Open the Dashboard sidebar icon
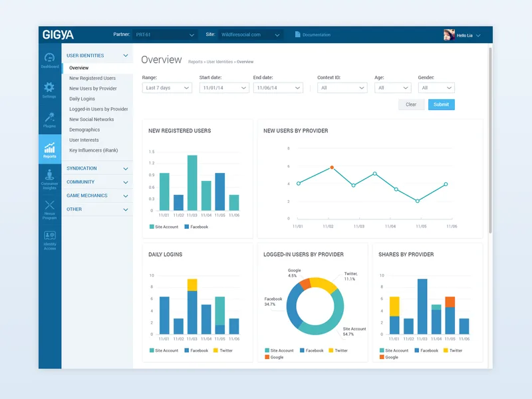This screenshot has height=399, width=532. [49, 61]
